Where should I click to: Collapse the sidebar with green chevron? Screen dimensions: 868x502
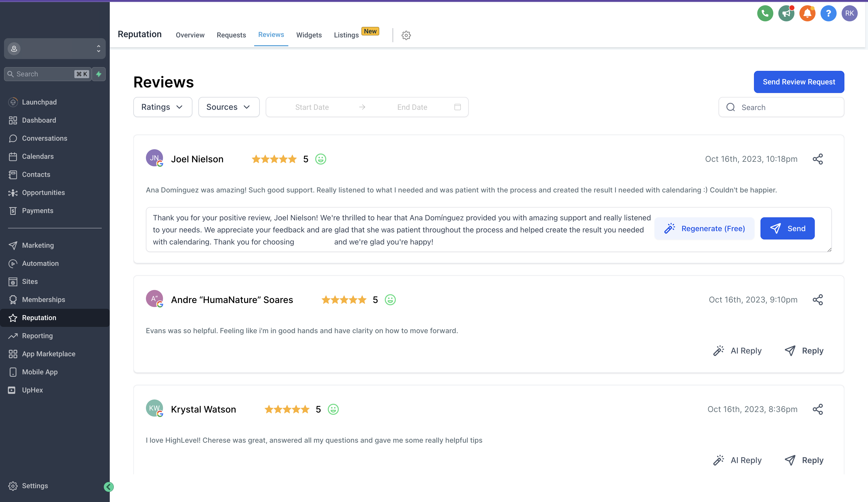click(x=108, y=487)
